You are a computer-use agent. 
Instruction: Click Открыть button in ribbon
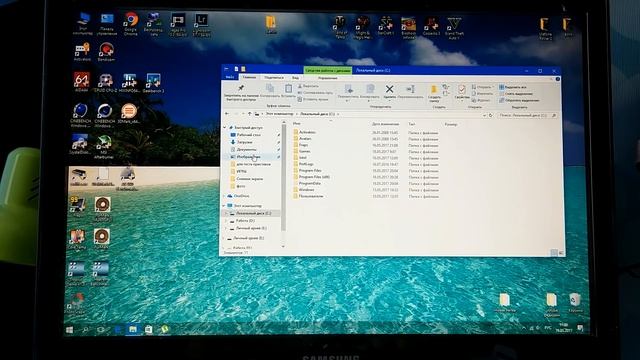pyautogui.click(x=482, y=87)
